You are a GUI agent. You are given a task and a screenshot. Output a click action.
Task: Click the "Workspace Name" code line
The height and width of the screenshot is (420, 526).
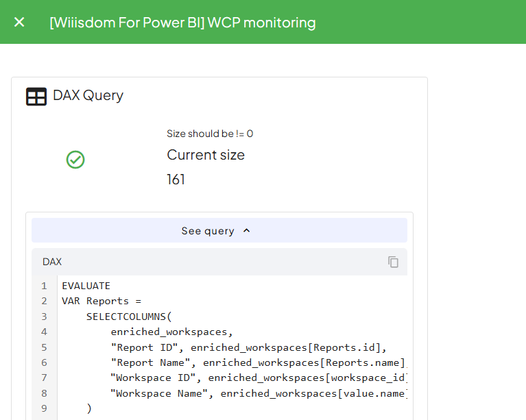point(259,393)
